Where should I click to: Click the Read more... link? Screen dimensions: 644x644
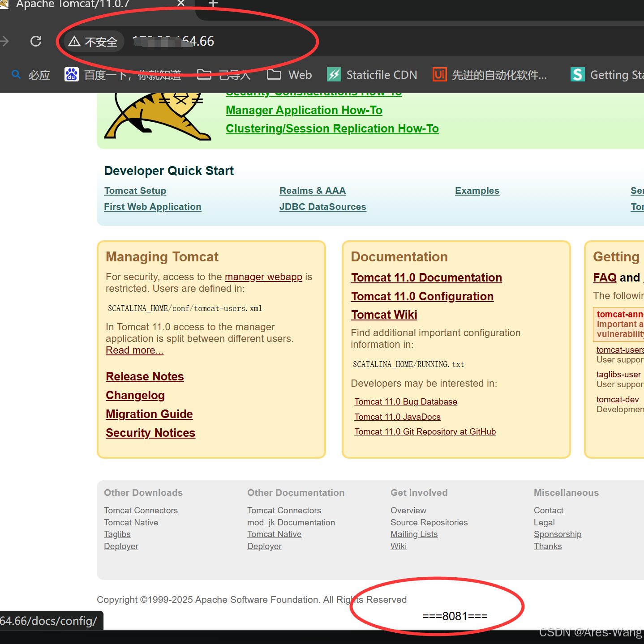coord(135,350)
